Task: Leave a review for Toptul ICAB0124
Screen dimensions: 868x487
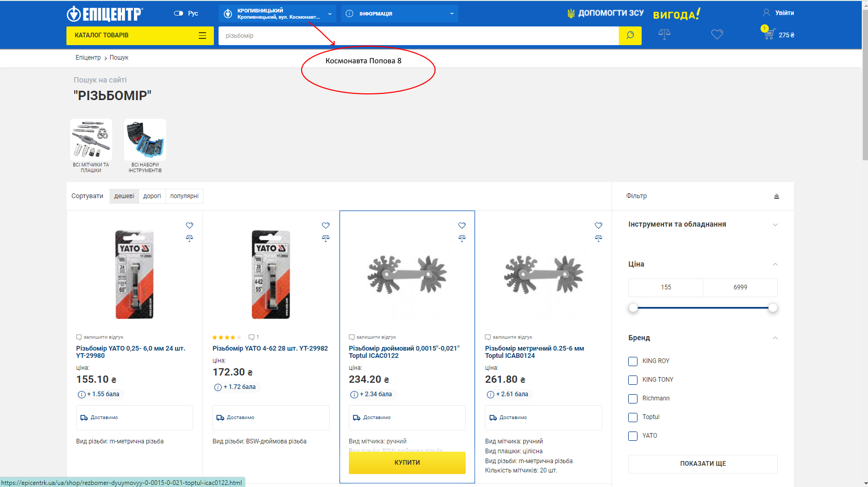Action: (x=509, y=337)
